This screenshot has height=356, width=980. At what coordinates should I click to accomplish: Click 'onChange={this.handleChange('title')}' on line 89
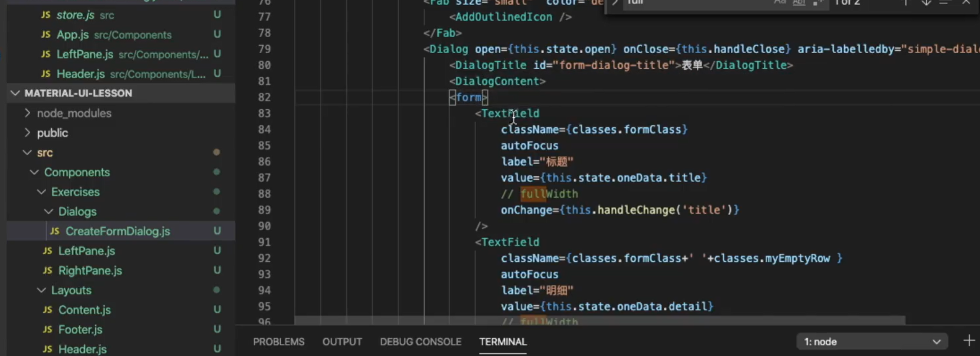point(620,210)
